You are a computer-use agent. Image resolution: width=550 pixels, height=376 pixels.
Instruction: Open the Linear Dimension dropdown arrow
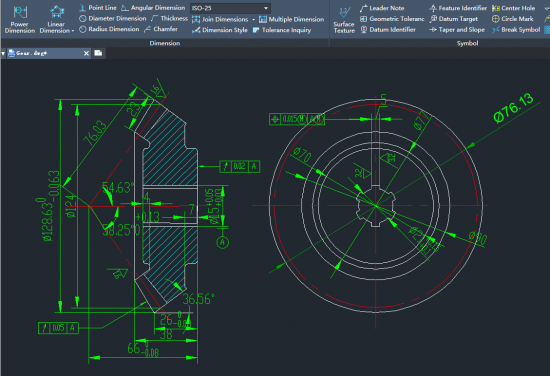(73, 31)
